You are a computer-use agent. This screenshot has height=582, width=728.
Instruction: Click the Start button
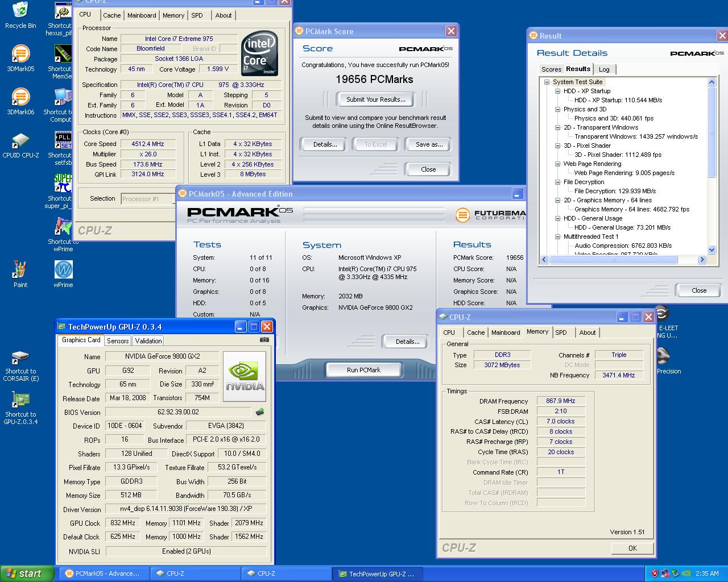point(27,573)
